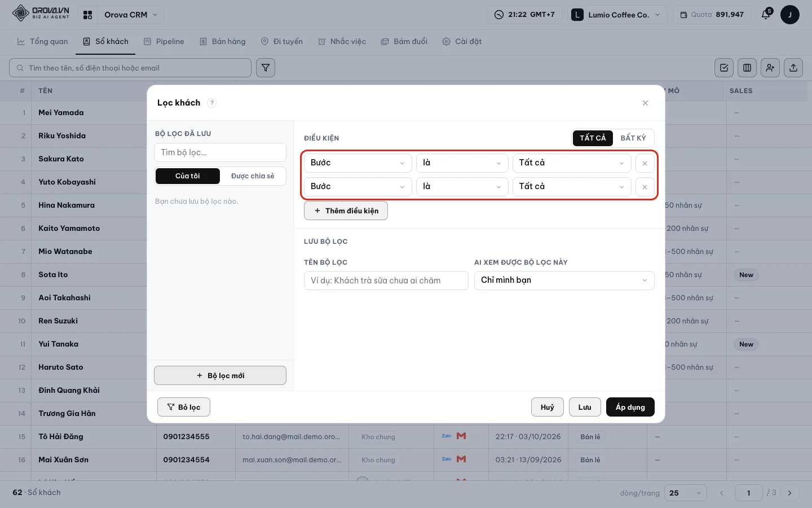Click the add customer person icon

[x=770, y=68]
